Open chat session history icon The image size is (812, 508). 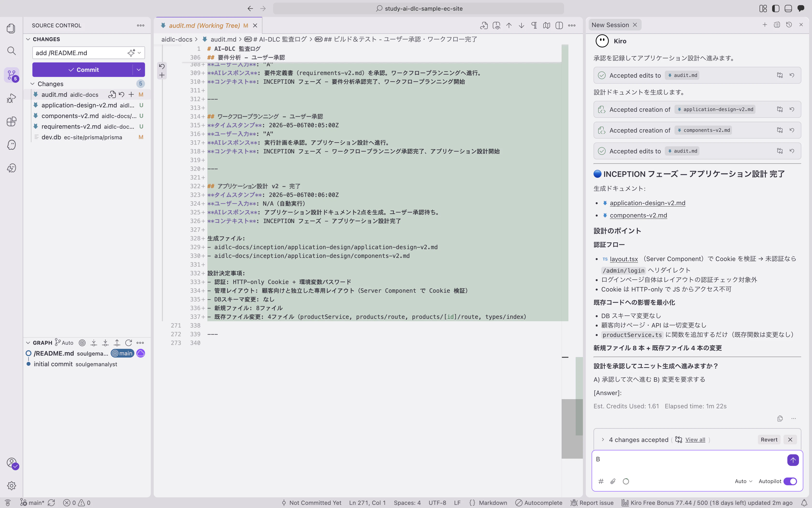pyautogui.click(x=789, y=24)
